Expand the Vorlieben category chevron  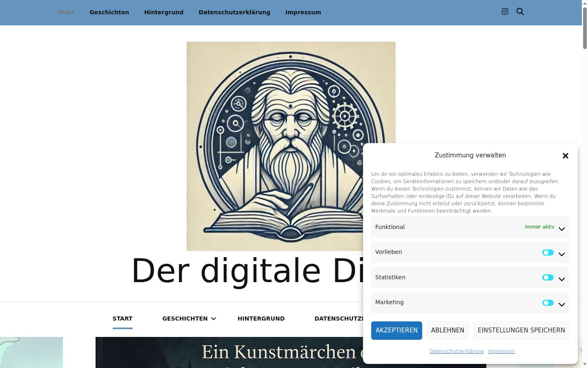click(x=562, y=254)
